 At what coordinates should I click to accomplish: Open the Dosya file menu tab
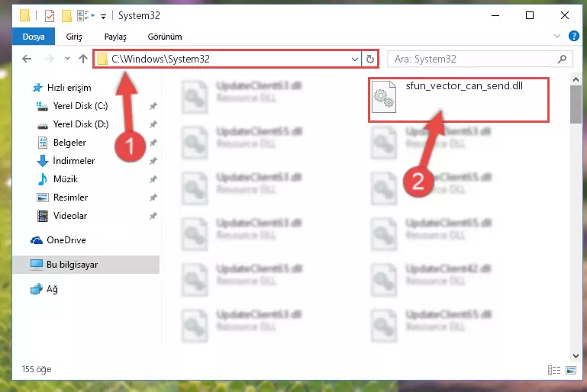tap(34, 37)
